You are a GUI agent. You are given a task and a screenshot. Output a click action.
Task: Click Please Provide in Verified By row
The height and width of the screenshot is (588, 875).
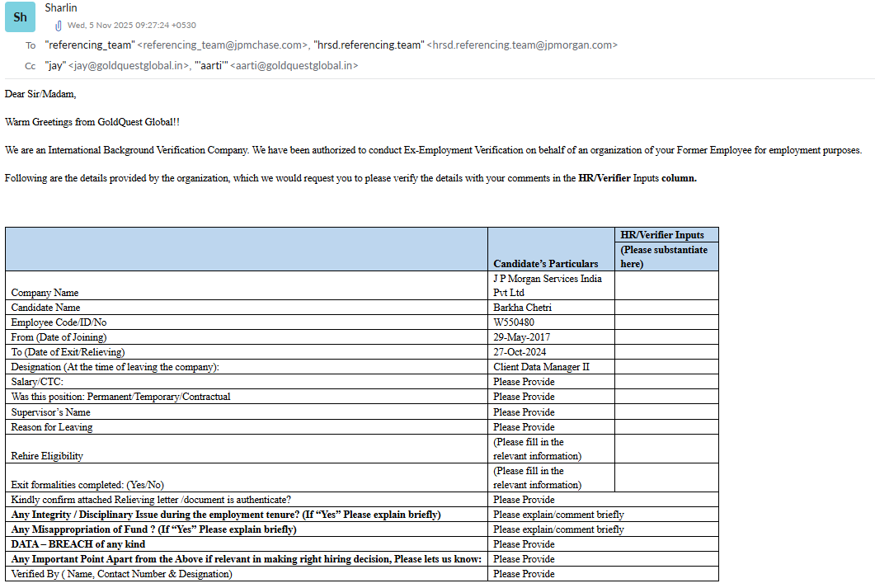(524, 573)
